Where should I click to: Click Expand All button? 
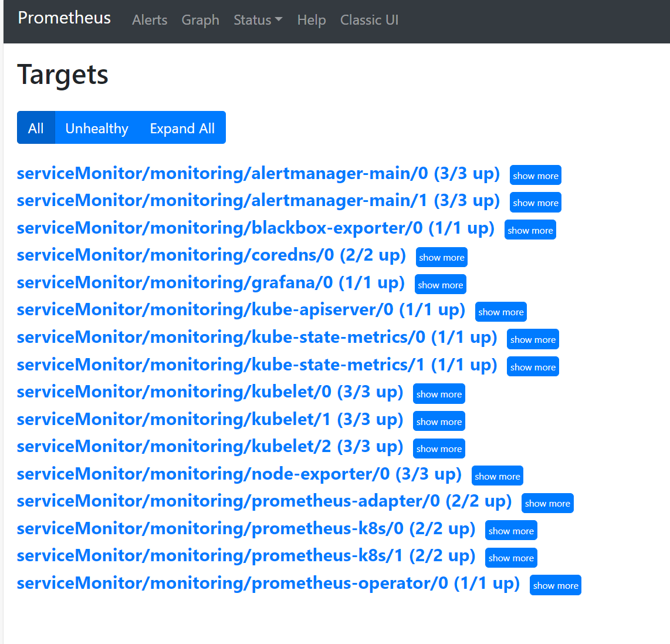pyautogui.click(x=182, y=128)
